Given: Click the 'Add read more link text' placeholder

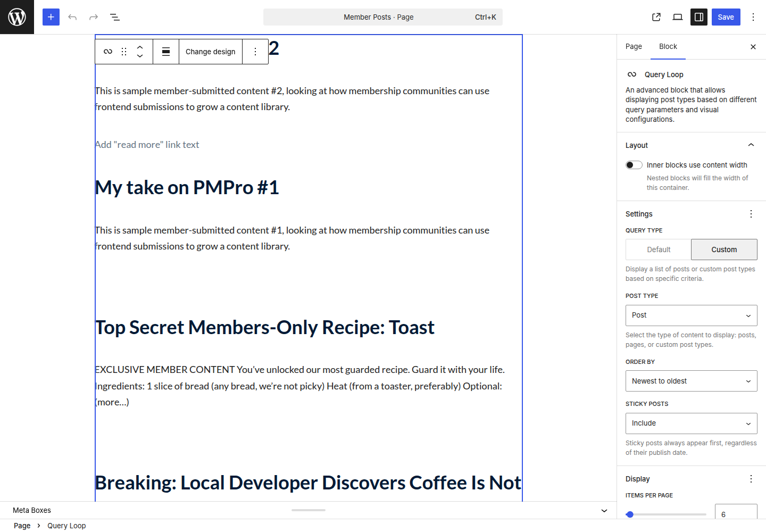Looking at the screenshot, I should [x=147, y=145].
